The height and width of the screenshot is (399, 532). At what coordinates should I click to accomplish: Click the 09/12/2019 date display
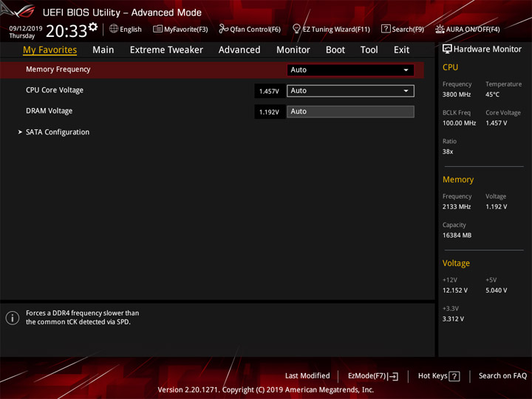tap(26, 29)
